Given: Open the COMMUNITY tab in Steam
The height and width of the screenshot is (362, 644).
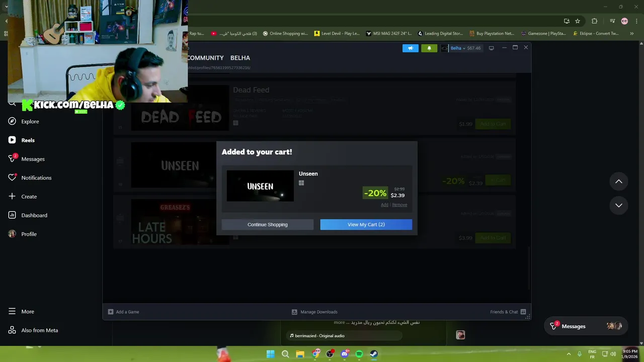Looking at the screenshot, I should (205, 58).
